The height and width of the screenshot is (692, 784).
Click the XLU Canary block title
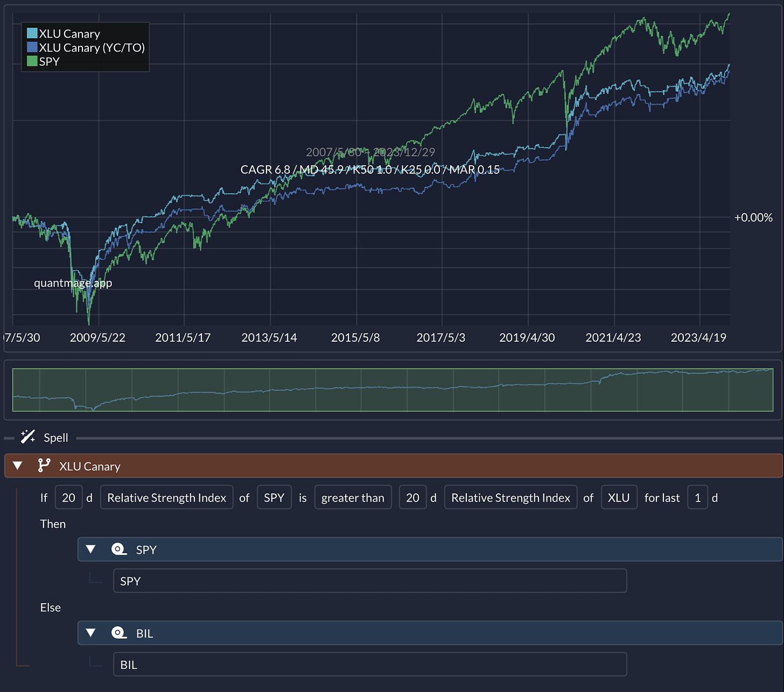90,466
